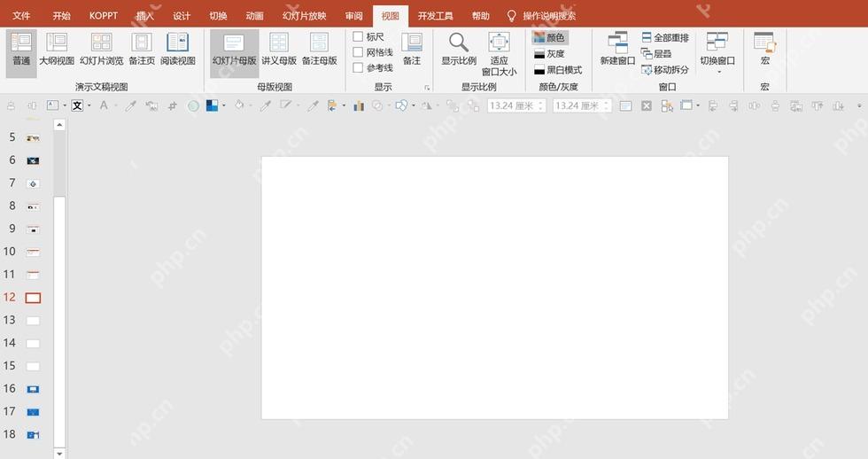
Task: Click Move Split (移动拆分)
Action: point(665,70)
